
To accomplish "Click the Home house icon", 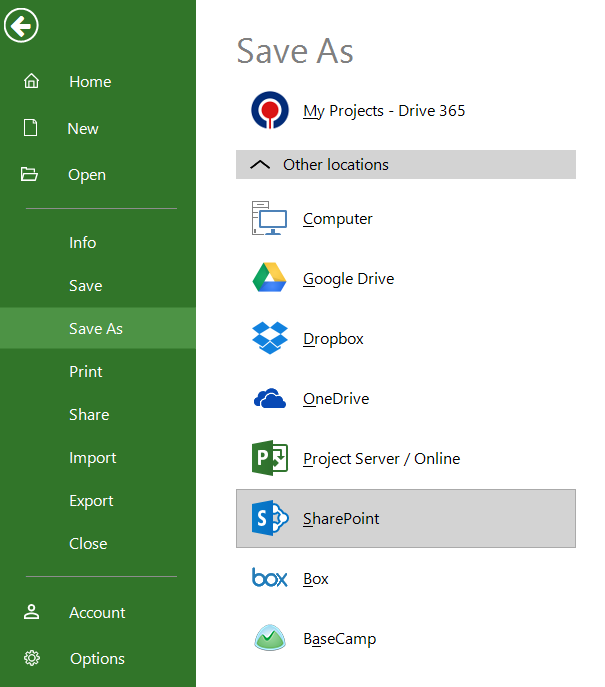I will 31,81.
